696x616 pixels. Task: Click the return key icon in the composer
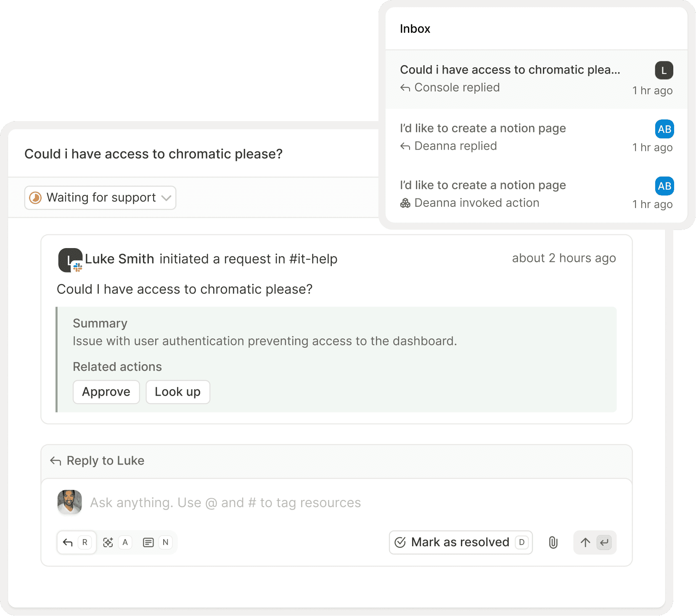click(x=604, y=542)
